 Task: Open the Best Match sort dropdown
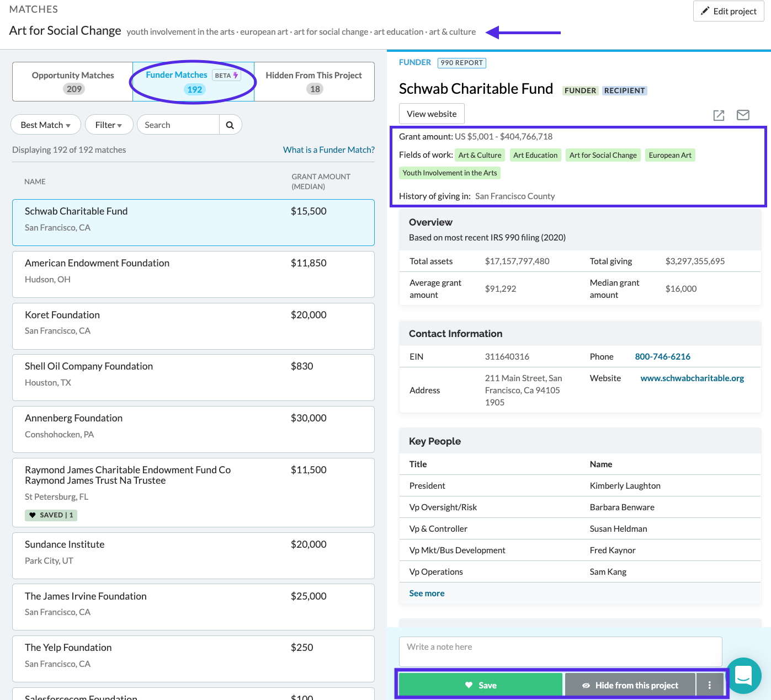[46, 125]
